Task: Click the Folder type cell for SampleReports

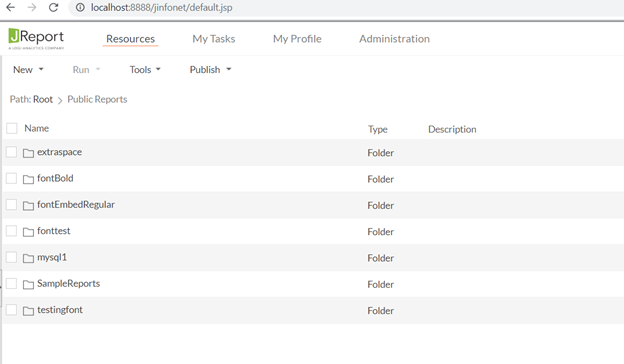Action: pyautogui.click(x=380, y=284)
